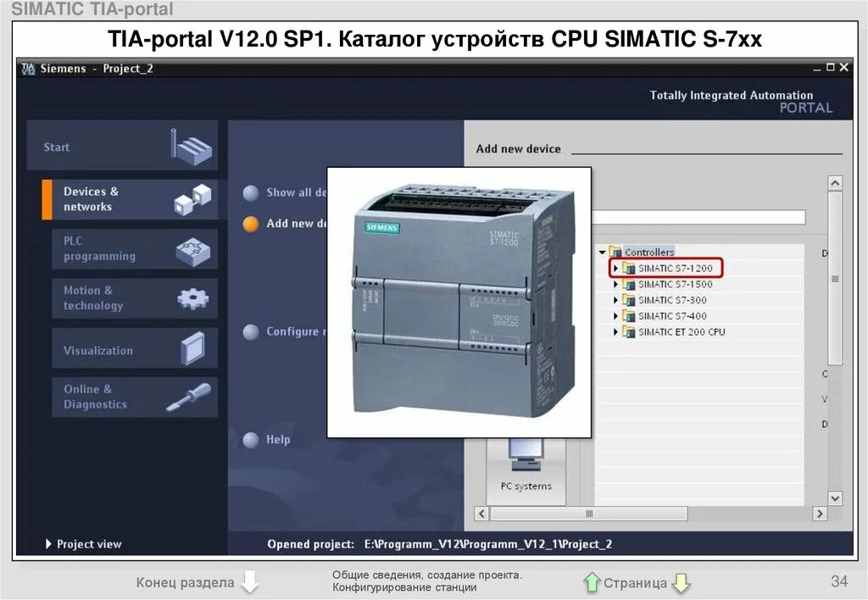Viewport: 868px width, 600px height.
Task: Open Motion & technology portal
Action: point(135,298)
